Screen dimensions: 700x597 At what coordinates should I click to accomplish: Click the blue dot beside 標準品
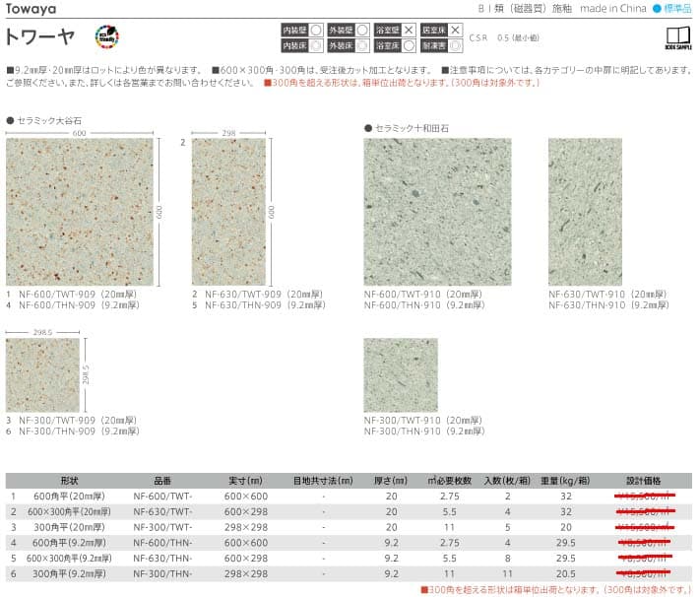[657, 9]
